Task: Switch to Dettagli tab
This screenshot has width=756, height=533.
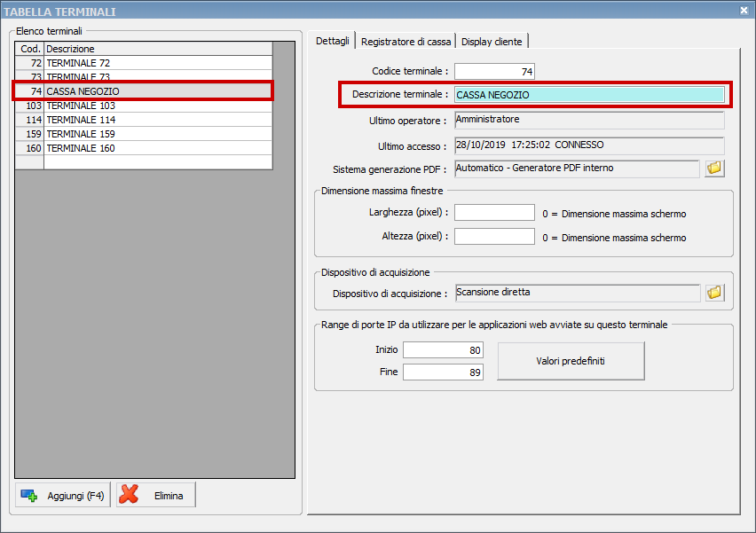Action: pyautogui.click(x=332, y=41)
